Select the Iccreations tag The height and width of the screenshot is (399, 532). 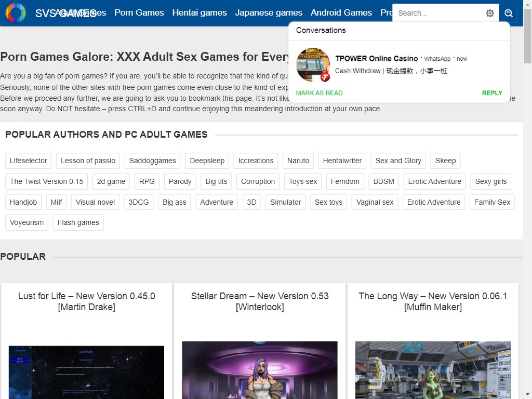pos(256,161)
